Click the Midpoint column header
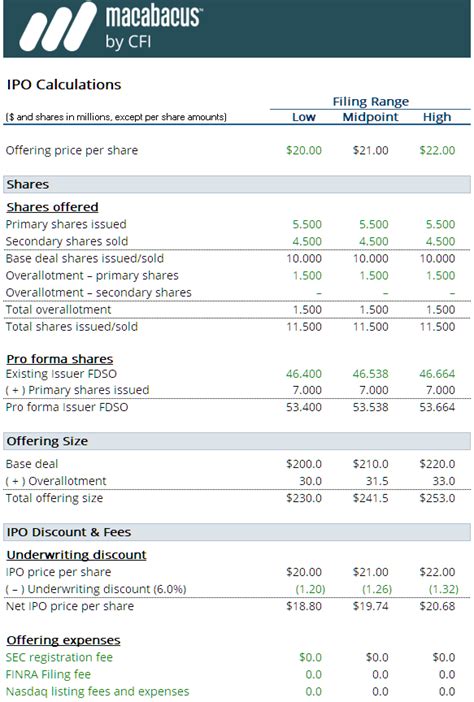Screen dimensions: 474x702 click(x=370, y=117)
